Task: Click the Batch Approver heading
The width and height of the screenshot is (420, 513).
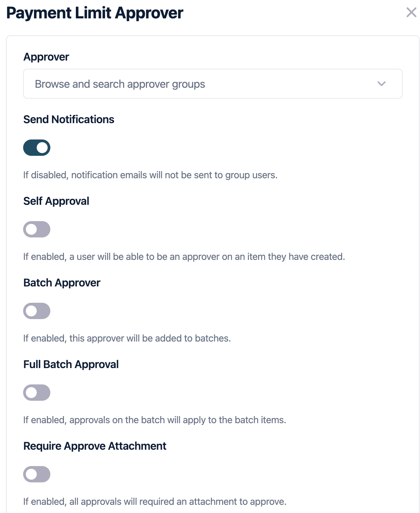Action: [62, 283]
